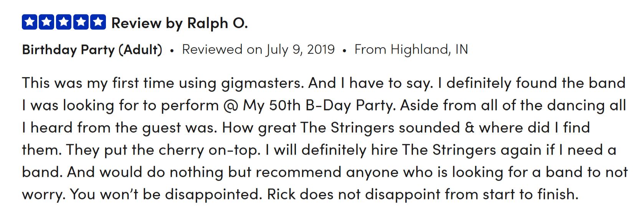Click the fifth and last rating star

coord(97,22)
